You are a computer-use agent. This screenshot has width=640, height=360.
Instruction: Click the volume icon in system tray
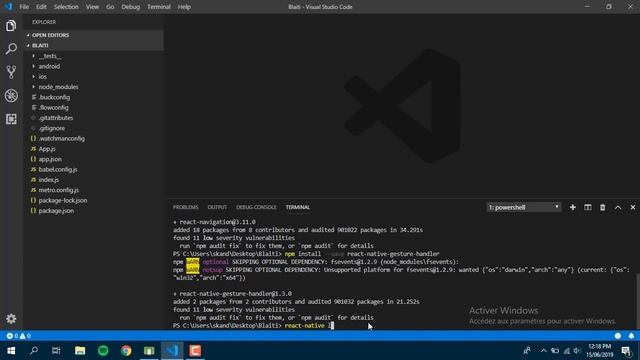tap(577, 351)
